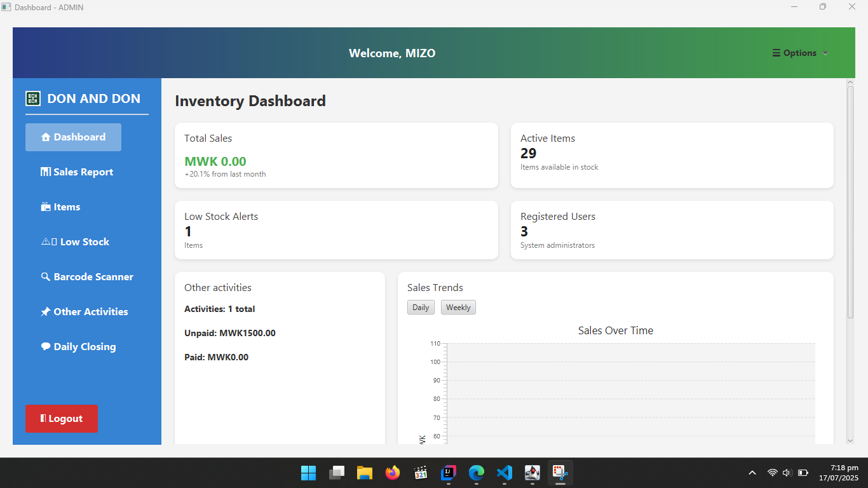Open Other Activities pinned section
The width and height of the screenshot is (868, 488).
(x=84, y=312)
